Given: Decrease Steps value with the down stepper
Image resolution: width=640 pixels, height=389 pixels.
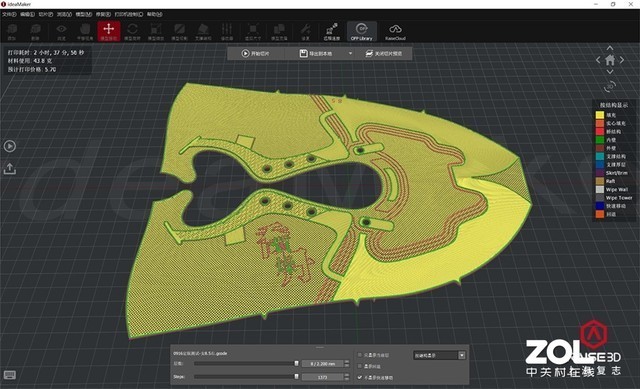Looking at the screenshot, I should 347,379.
